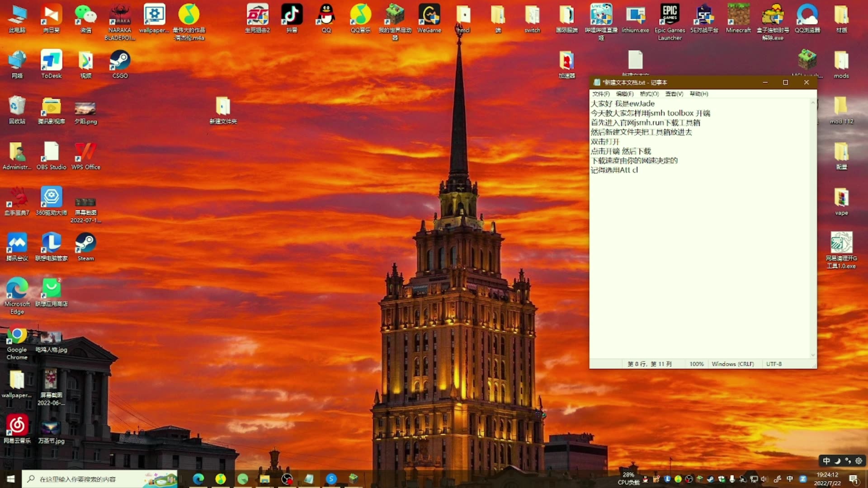Select the 5E对战平台 desktop icon
The width and height of the screenshot is (868, 488).
704,19
